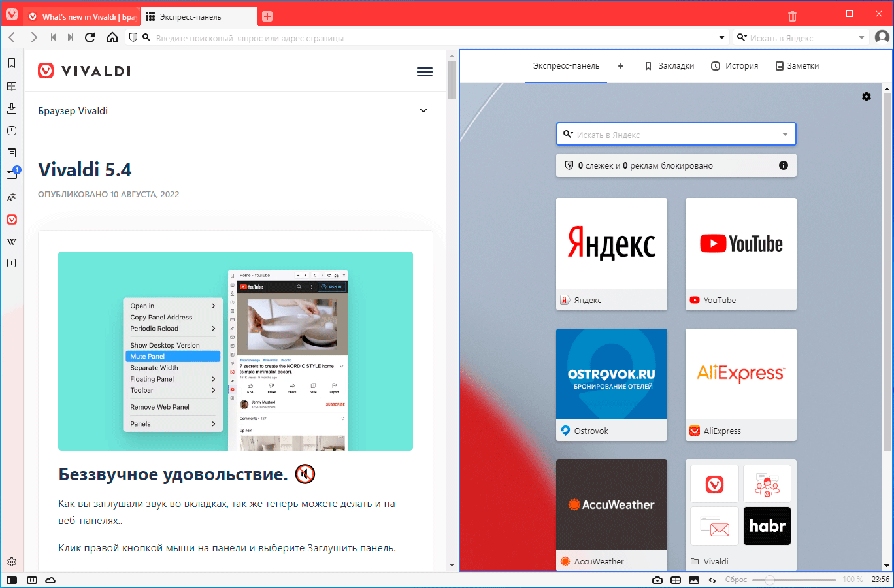Open the Bookmarks side panel
Viewport: 894px width, 588px height.
tap(12, 63)
